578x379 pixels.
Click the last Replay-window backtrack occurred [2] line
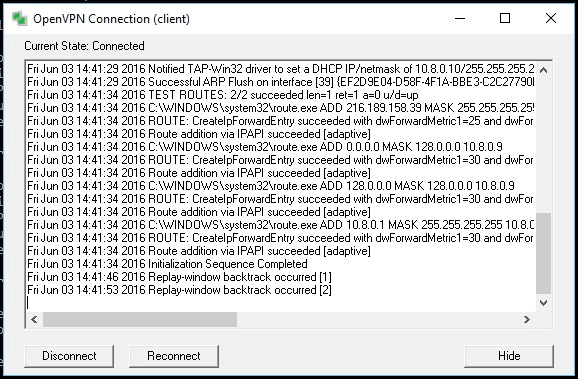click(179, 290)
